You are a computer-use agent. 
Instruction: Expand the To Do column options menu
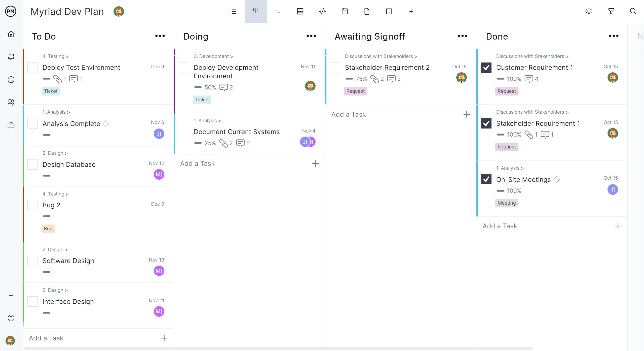click(160, 36)
